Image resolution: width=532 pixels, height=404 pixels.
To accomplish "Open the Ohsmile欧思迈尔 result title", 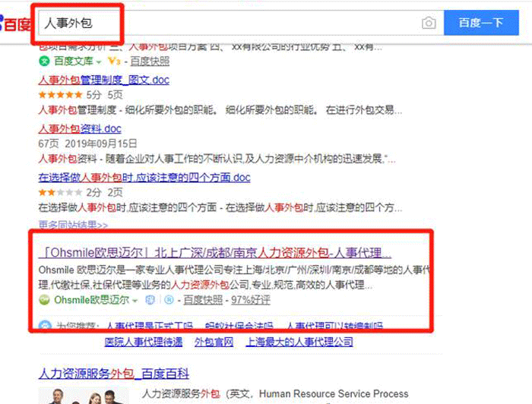I will click(x=215, y=252).
